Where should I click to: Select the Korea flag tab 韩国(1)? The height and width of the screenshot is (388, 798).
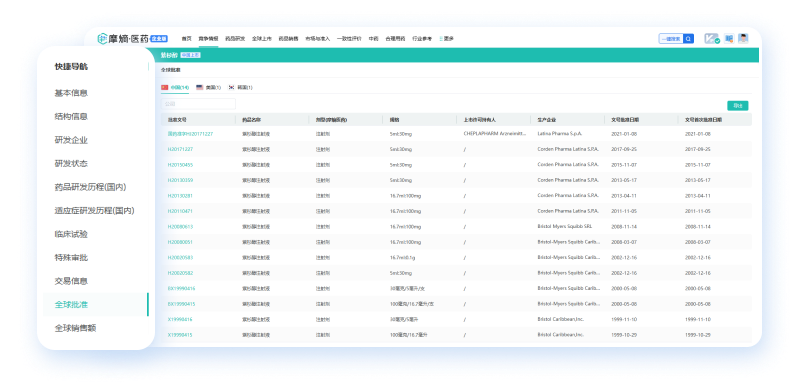point(241,88)
